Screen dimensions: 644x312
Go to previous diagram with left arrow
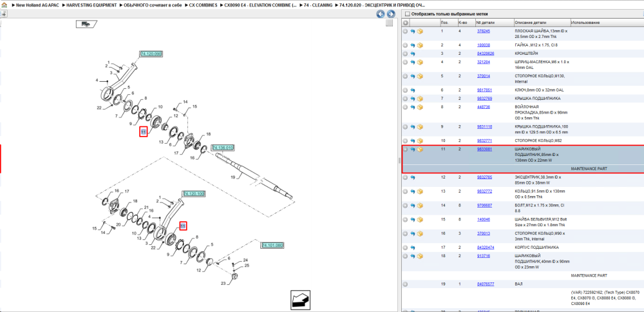[x=381, y=14]
